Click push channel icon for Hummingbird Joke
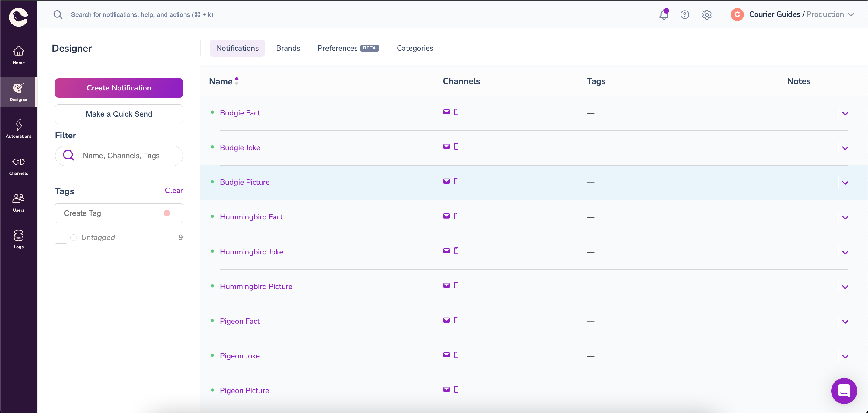The width and height of the screenshot is (868, 413). 456,251
